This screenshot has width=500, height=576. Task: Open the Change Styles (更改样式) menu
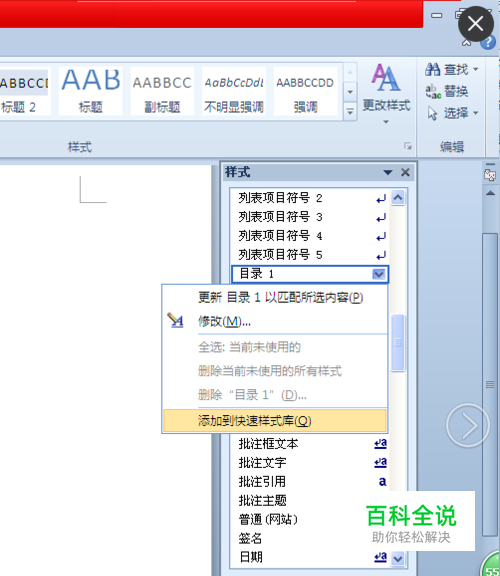pos(386,94)
